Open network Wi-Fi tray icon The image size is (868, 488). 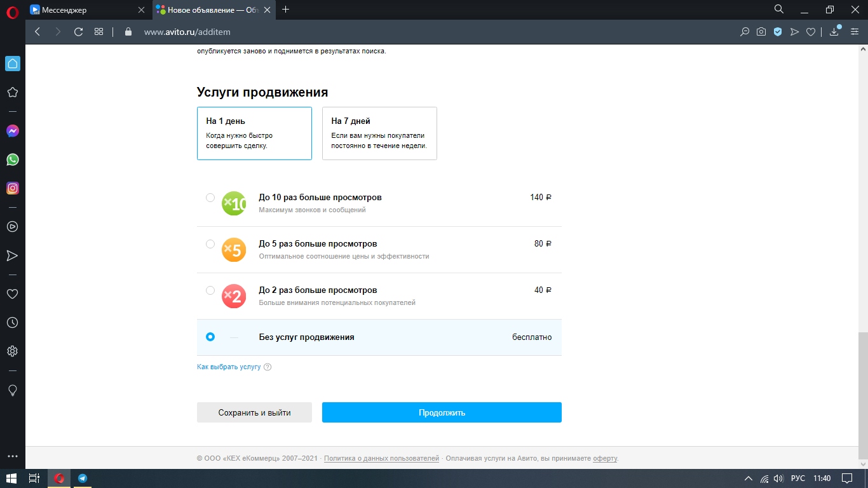click(764, 478)
